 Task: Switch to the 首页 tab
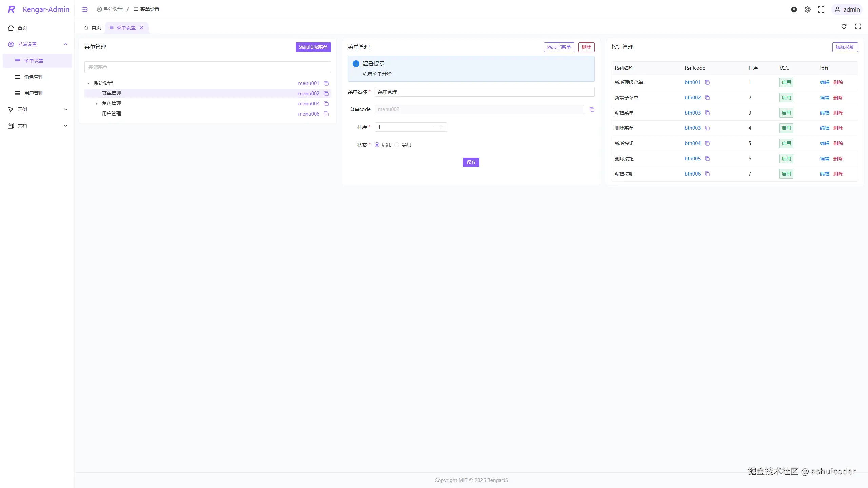(93, 28)
